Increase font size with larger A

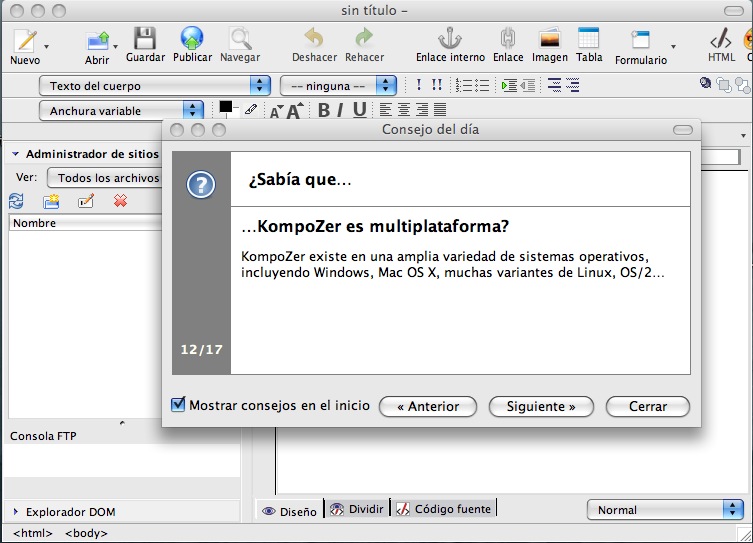pos(294,110)
